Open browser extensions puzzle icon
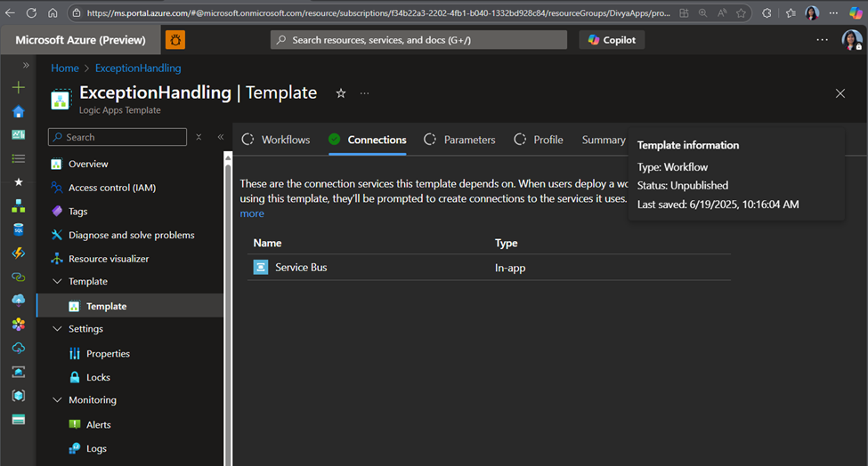Viewport: 868px width, 466px height. tap(767, 12)
